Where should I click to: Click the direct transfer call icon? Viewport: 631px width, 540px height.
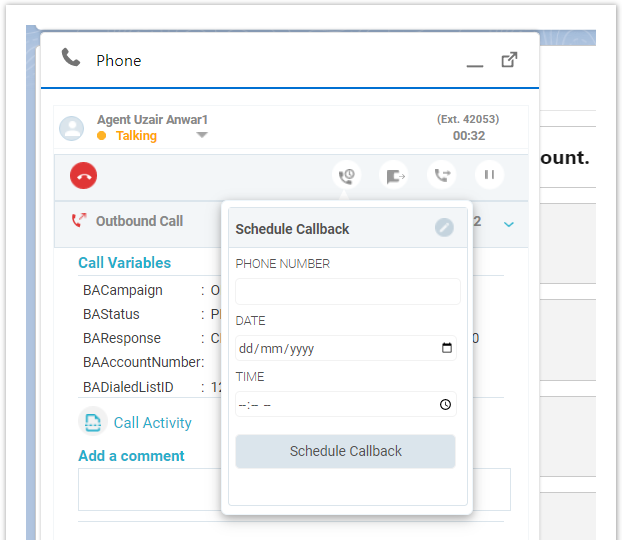pos(394,176)
